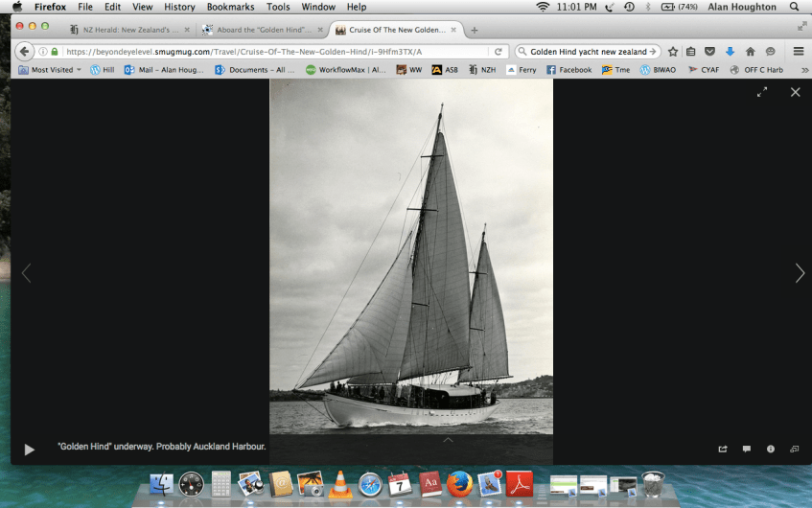The width and height of the screenshot is (812, 508).
Task: Open a new tab with plus button
Action: 474,30
